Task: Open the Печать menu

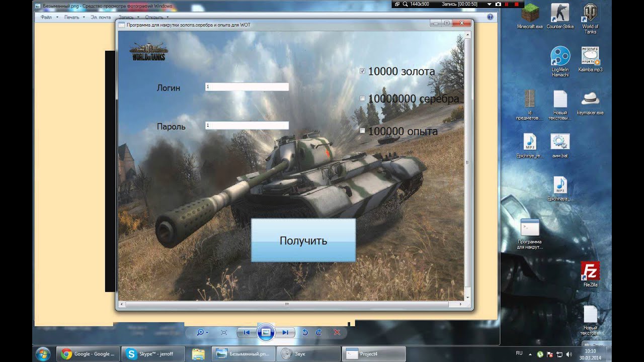Action: click(74, 17)
